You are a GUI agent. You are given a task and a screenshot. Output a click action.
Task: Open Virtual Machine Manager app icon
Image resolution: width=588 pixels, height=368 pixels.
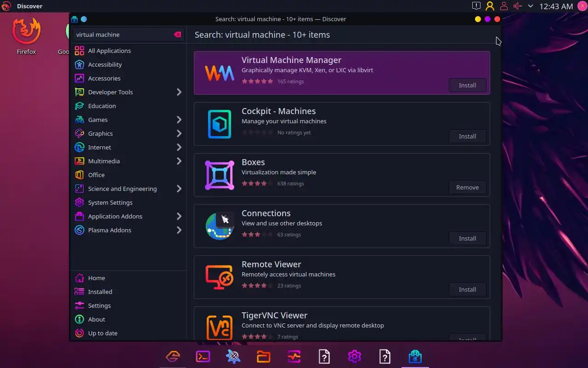pyautogui.click(x=219, y=73)
